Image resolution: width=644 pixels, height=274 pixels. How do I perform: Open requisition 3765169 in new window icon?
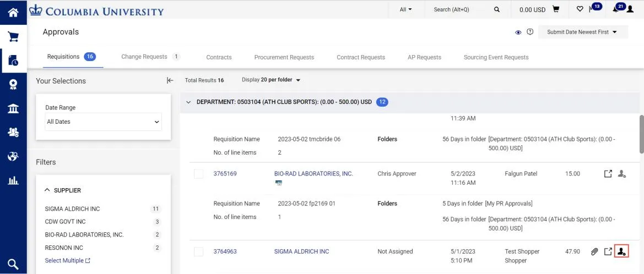(608, 174)
